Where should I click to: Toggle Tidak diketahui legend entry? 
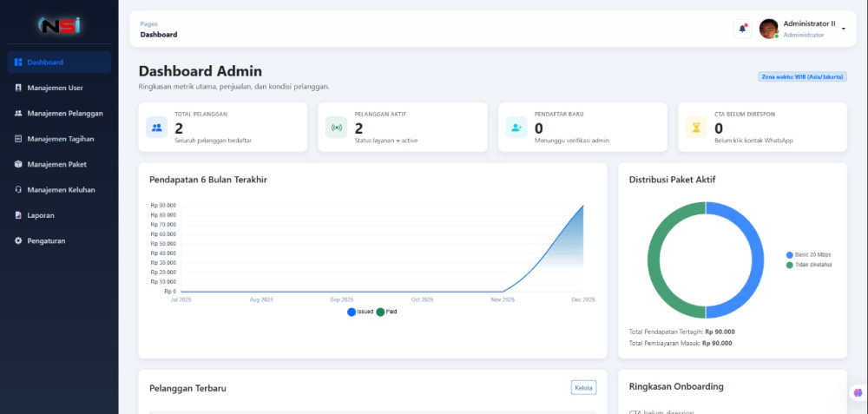click(x=808, y=265)
